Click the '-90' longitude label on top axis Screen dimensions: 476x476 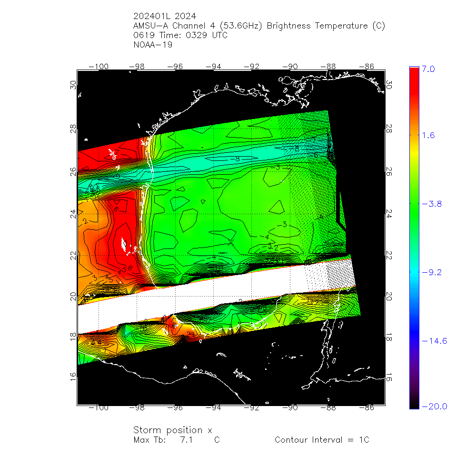coord(290,67)
